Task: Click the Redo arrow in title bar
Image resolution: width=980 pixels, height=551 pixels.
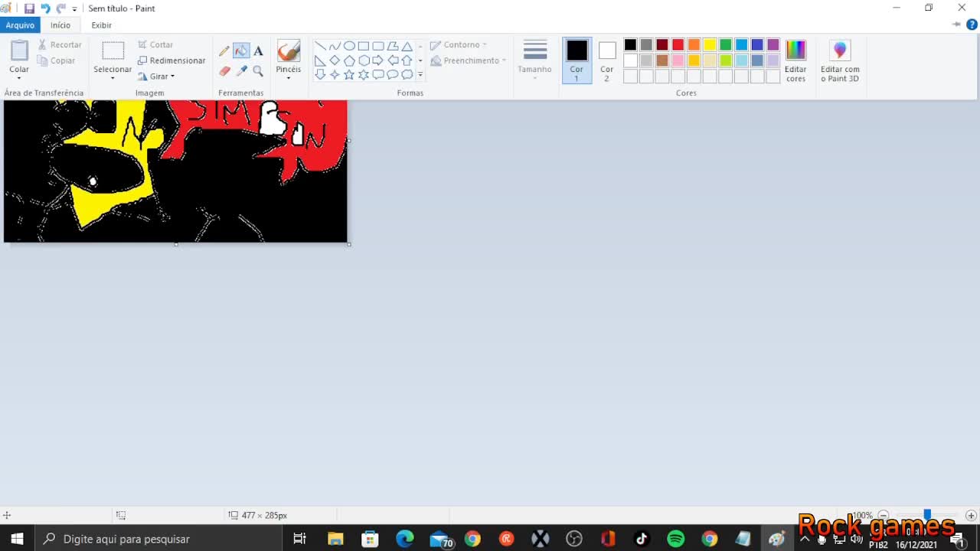Action: (x=60, y=8)
